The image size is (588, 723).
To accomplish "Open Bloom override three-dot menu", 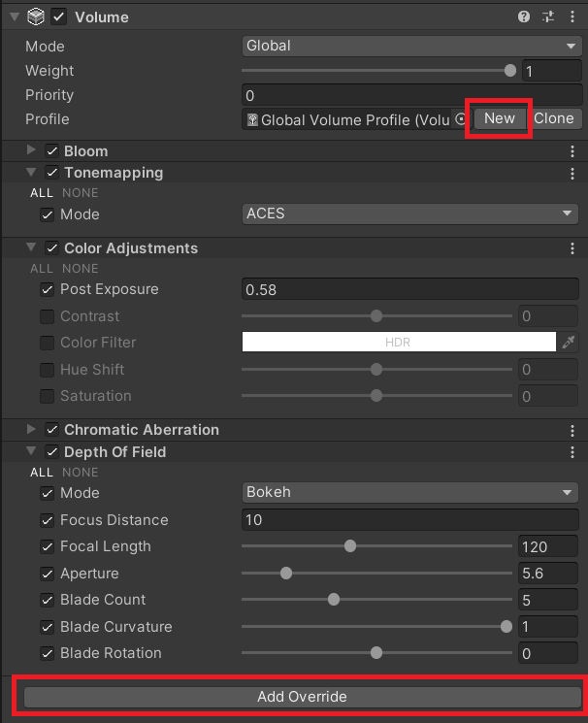I will [x=572, y=151].
